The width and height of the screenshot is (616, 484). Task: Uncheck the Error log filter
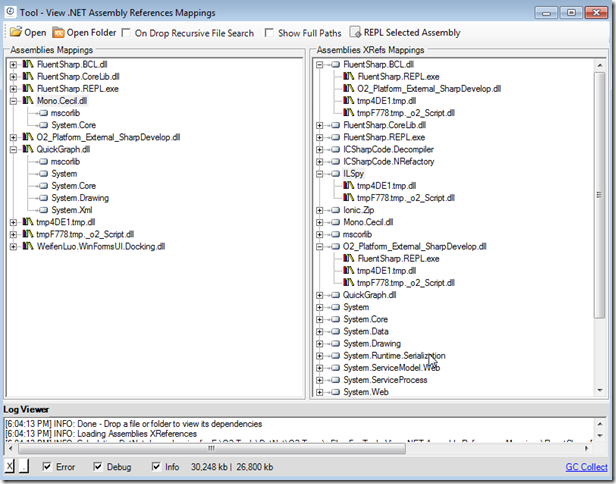tap(47, 466)
